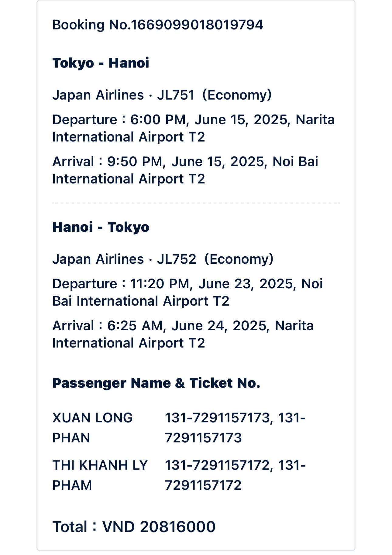Click the 6:00 PM departure time

(x=158, y=120)
